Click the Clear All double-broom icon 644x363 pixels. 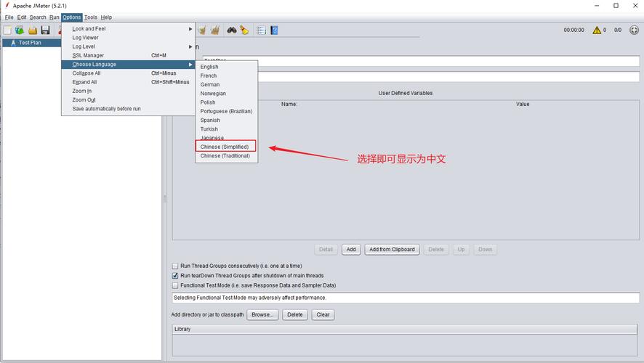(215, 30)
